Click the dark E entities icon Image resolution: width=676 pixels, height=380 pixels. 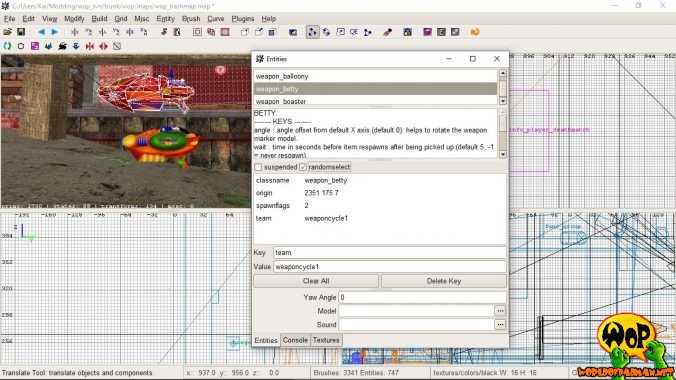click(441, 32)
